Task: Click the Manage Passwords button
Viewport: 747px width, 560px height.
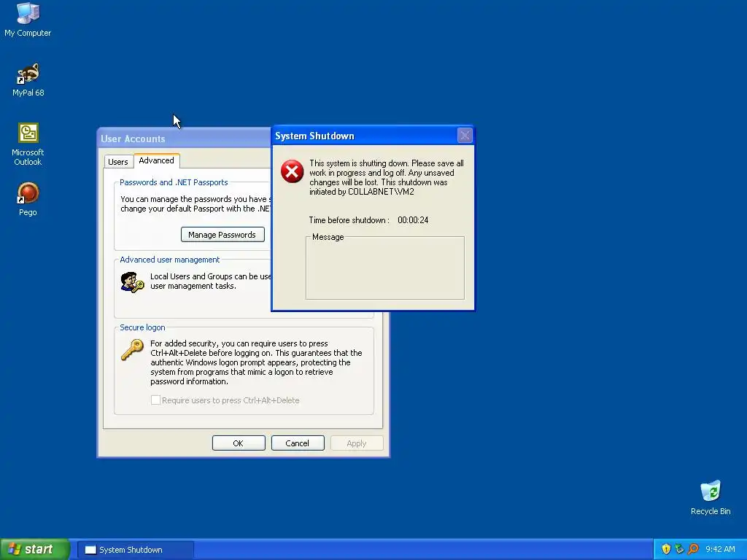Action: [222, 234]
